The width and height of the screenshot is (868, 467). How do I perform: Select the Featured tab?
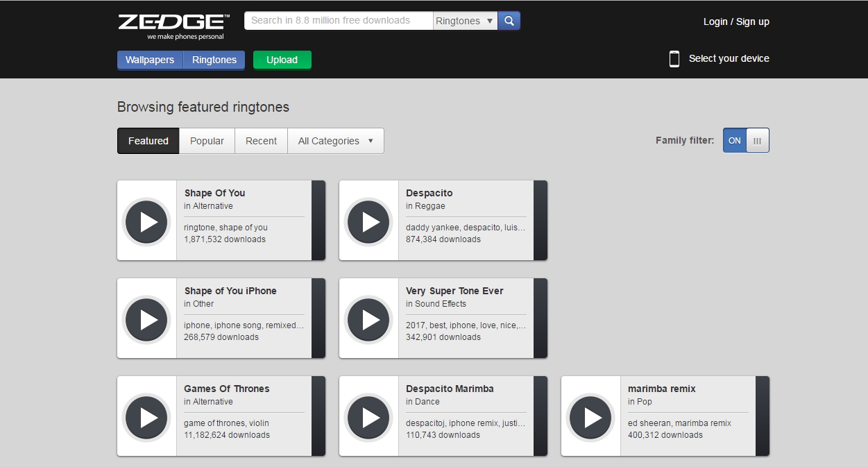coord(148,141)
